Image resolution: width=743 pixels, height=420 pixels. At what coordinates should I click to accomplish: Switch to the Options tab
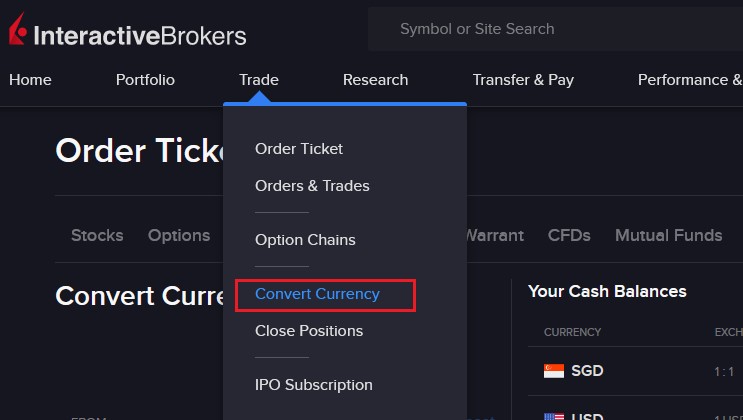(179, 236)
